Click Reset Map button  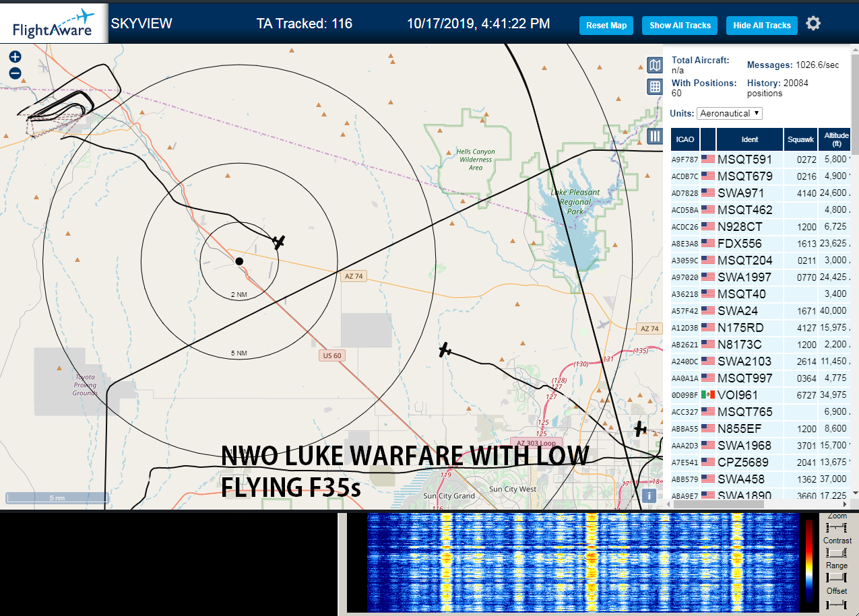point(606,26)
